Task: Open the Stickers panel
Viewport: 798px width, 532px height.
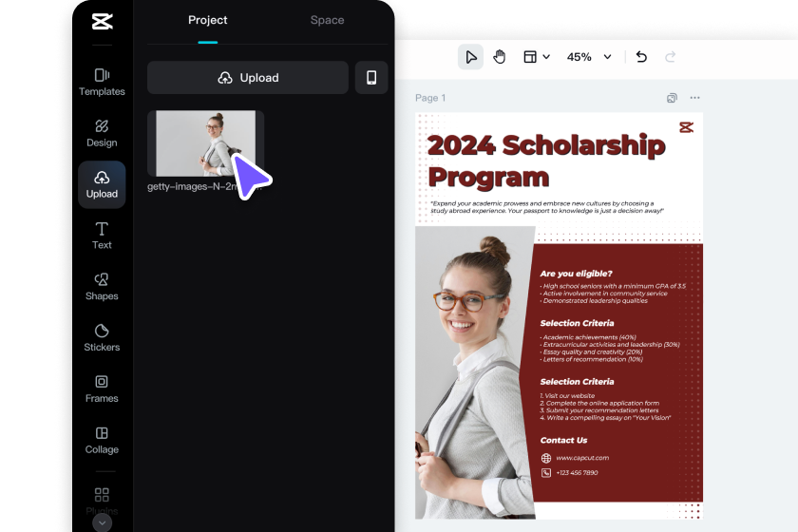Action: pos(102,337)
